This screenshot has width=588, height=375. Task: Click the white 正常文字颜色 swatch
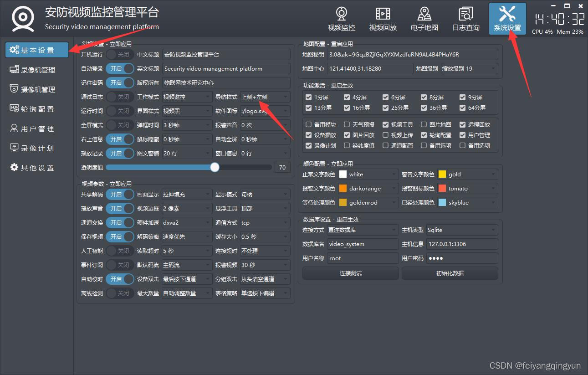pyautogui.click(x=343, y=174)
